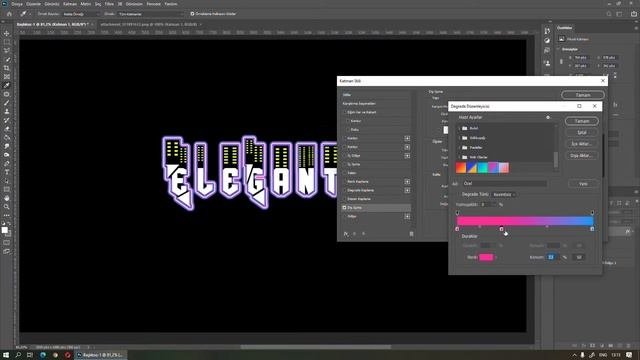Open Microsoft Edge from taskbar
Image resolution: width=640 pixels, height=360 pixels.
point(43,355)
